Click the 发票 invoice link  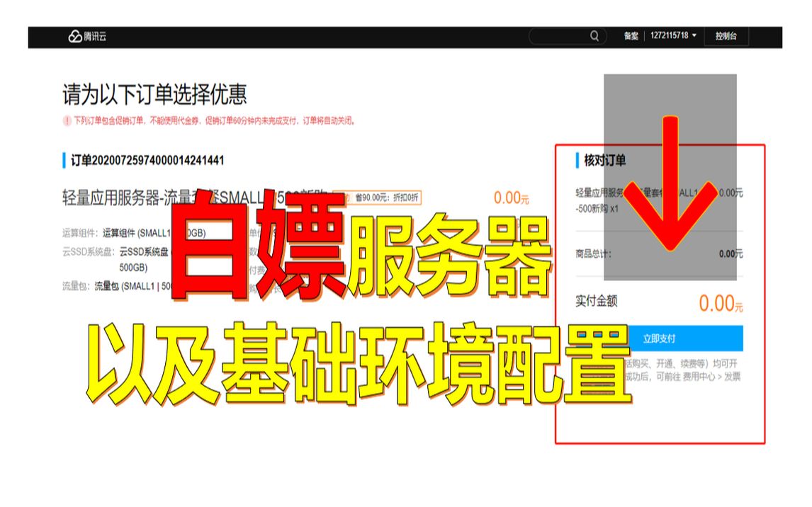click(735, 376)
